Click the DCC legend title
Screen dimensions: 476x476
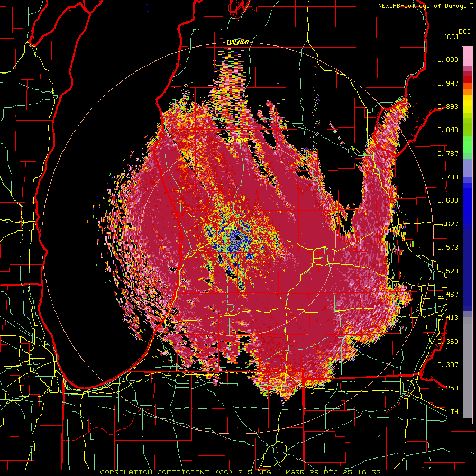464,32
